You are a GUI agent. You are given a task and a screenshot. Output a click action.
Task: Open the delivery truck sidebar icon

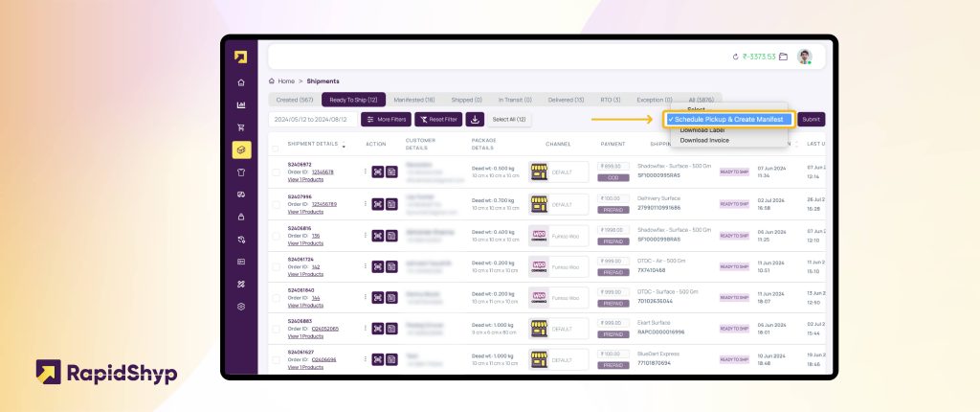coord(241,195)
